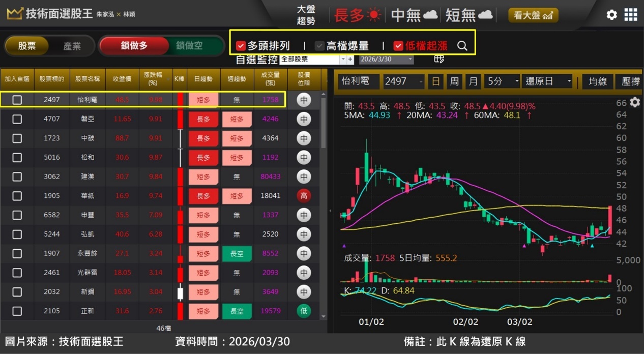Image resolution: width=644 pixels, height=354 pixels.
Task: Sort by the 成交量(張) column header
Action: pyautogui.click(x=271, y=79)
